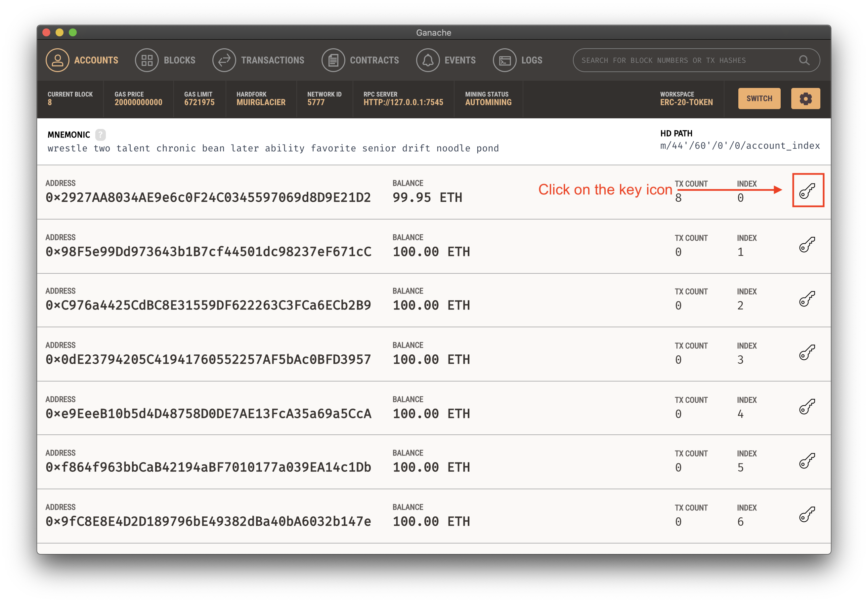This screenshot has height=603, width=868.
Task: Open settings with the gear icon
Action: click(805, 99)
